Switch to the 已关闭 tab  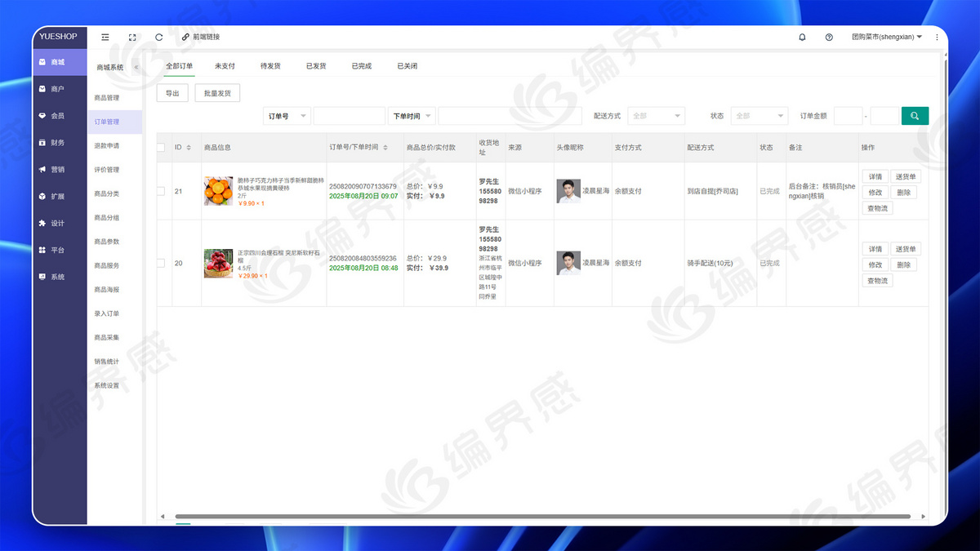[408, 66]
